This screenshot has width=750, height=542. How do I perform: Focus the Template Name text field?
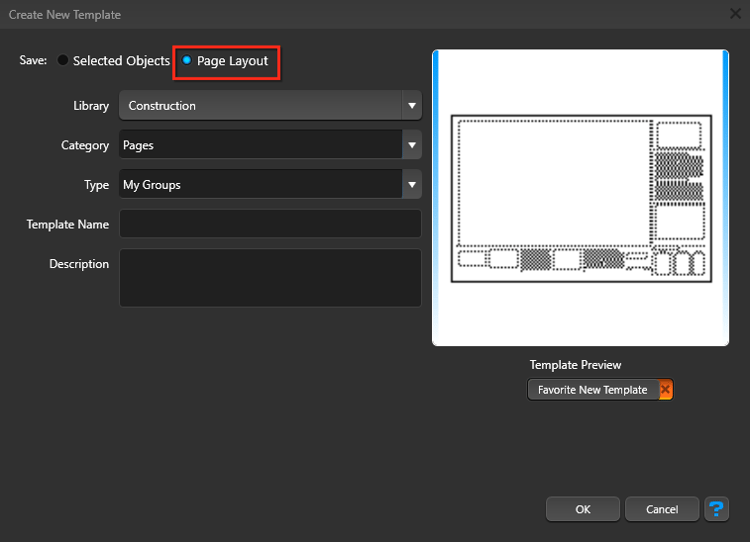pyautogui.click(x=270, y=224)
